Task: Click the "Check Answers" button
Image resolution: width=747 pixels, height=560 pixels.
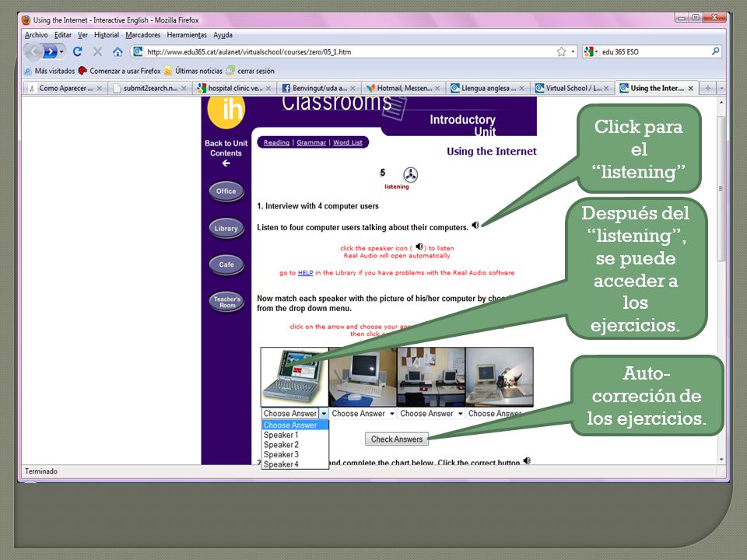Action: [397, 439]
